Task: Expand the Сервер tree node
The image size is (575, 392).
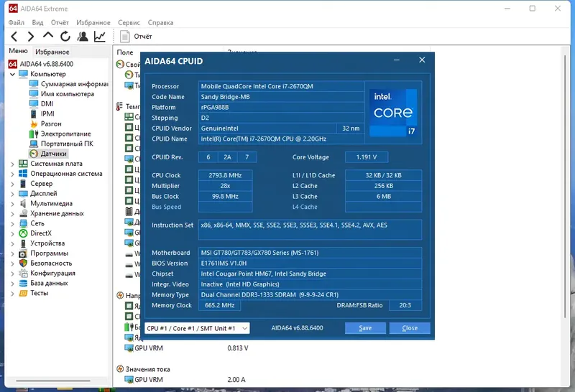Action: pyautogui.click(x=12, y=184)
